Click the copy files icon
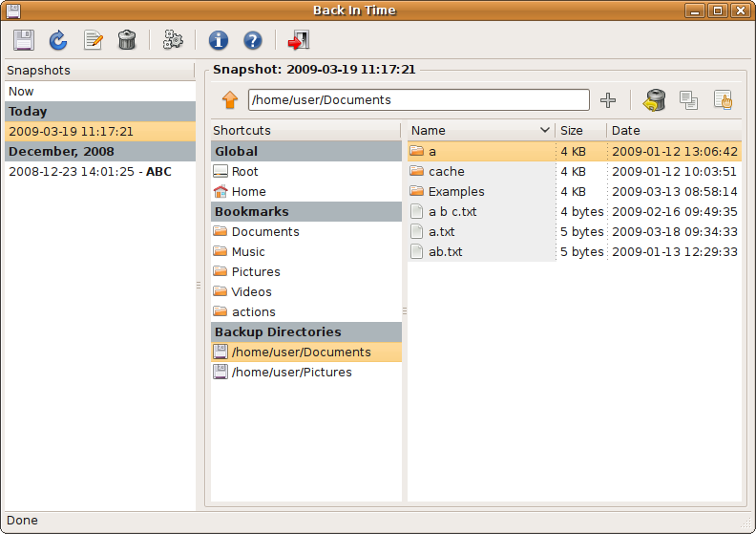Viewport: 756px width, 534px height. (688, 100)
